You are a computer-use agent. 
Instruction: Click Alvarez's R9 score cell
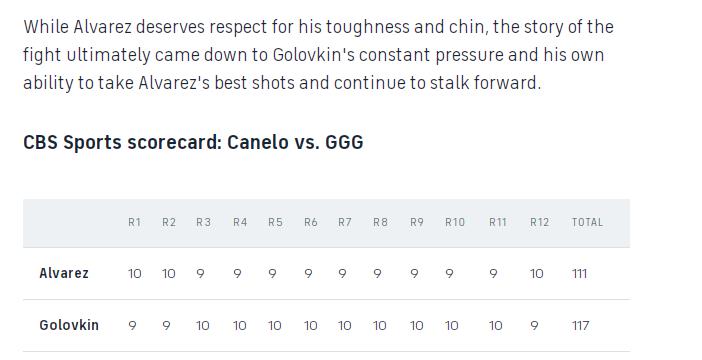click(x=414, y=274)
